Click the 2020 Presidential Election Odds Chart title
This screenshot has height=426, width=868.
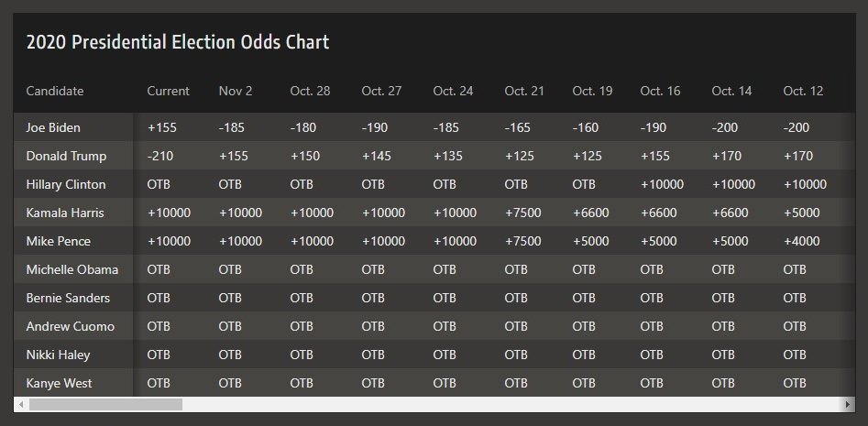[x=178, y=42]
